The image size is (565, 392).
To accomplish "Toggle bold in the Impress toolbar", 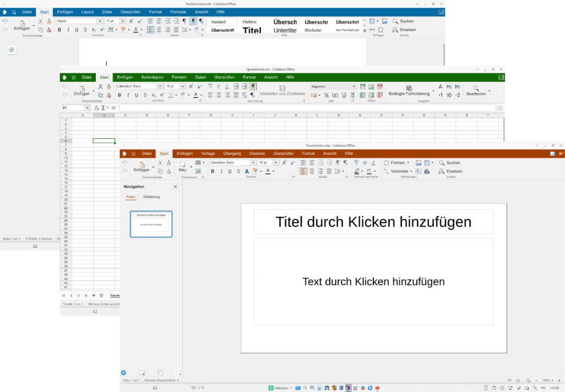I will (x=212, y=171).
